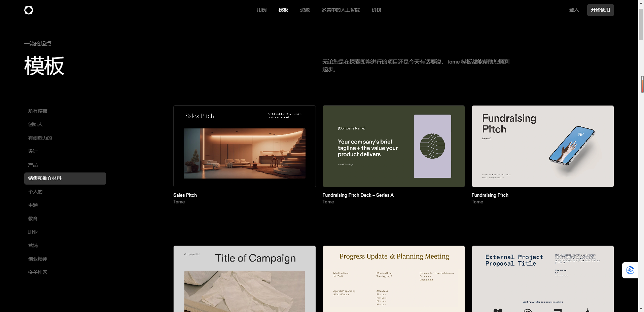Viewport: 644px width, 312px height.
Task: Open the Sales Pitch template thumbnail
Action: (244, 146)
